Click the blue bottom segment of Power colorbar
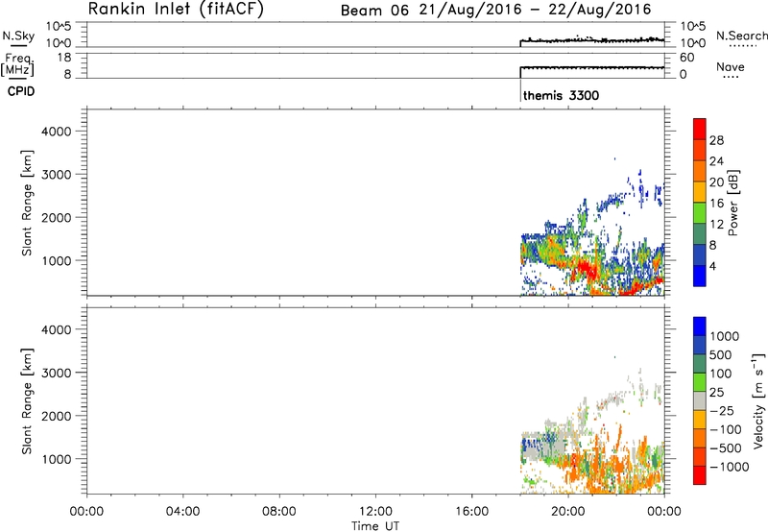 pyautogui.click(x=700, y=276)
